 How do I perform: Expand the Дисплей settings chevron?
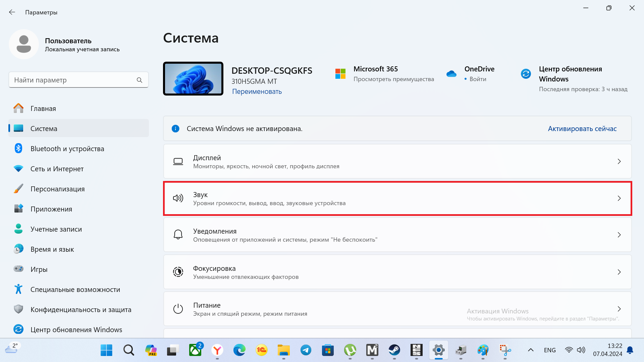(x=619, y=162)
